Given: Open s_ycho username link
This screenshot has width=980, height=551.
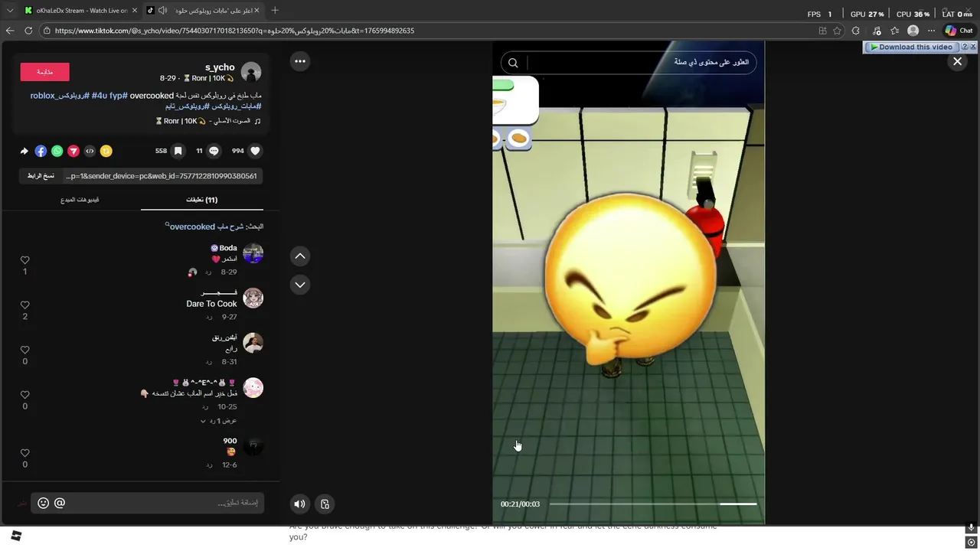Looking at the screenshot, I should [x=220, y=67].
